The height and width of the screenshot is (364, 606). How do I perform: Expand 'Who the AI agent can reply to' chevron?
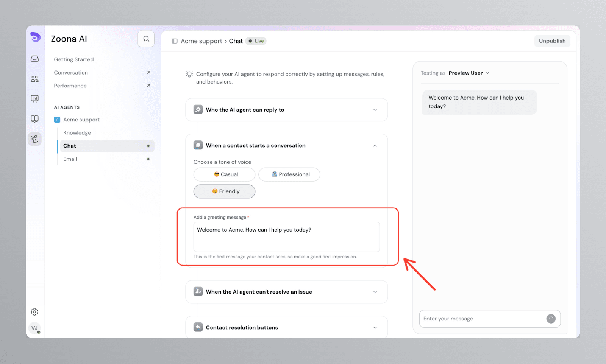coord(375,110)
